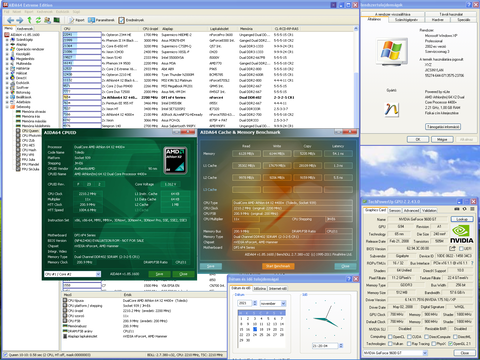Image resolution: width=480 pixels, height=360 pixels.
Task: Toggle the OpenGL 2.1 checkbox in GPU-Z
Action: [x=451, y=344]
